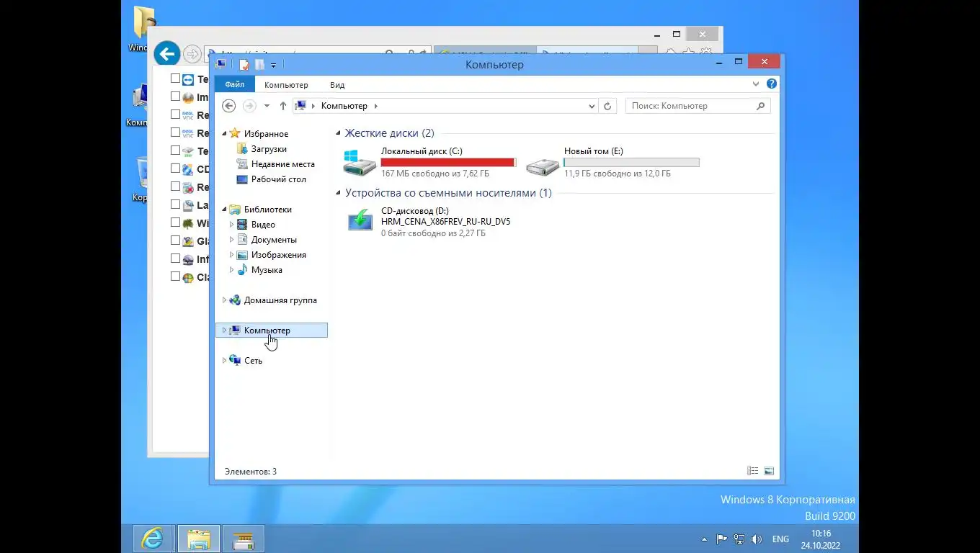
Task: Click the text '0 байт свободно из 2,27 ГБ'
Action: [x=433, y=233]
